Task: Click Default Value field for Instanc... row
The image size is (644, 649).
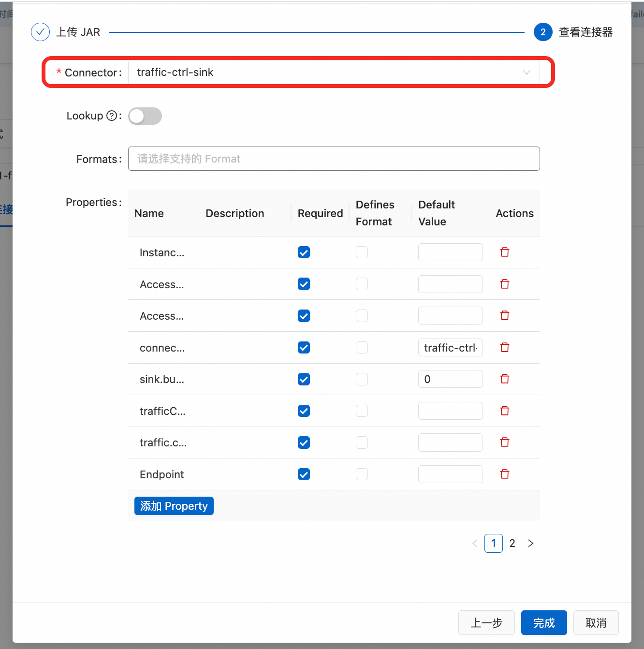Action: 451,252
